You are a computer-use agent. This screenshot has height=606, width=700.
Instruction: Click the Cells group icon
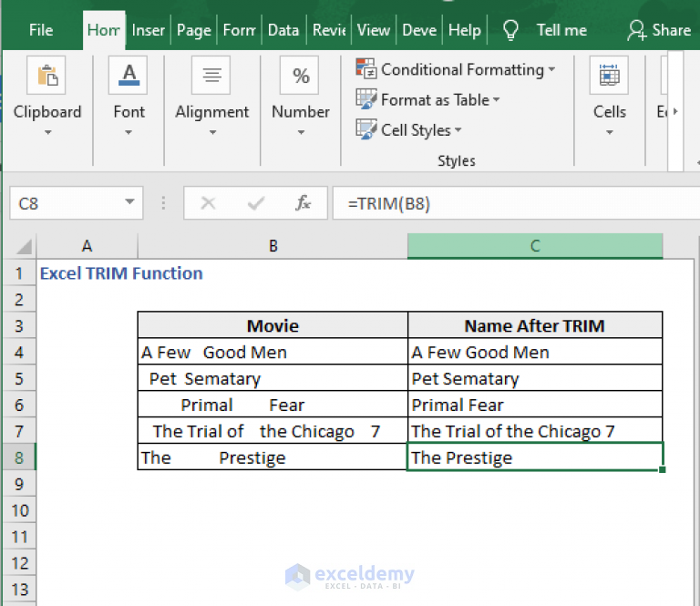point(609,75)
